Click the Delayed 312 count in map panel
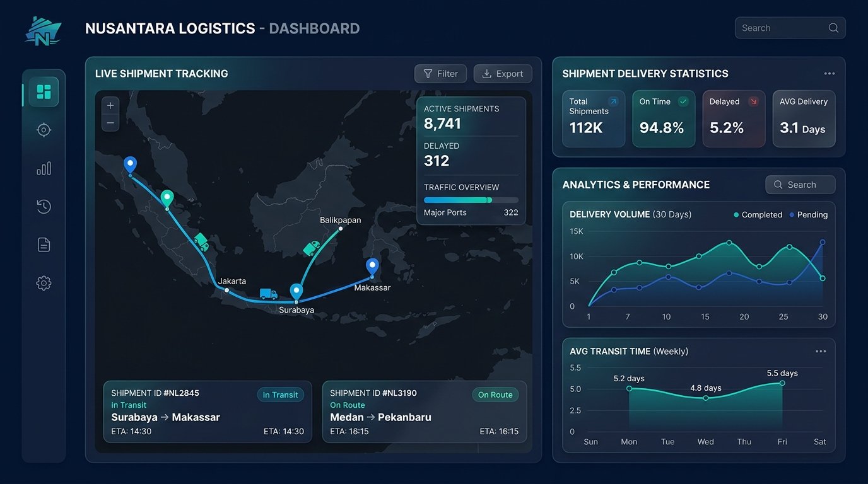868x484 pixels. [x=437, y=161]
